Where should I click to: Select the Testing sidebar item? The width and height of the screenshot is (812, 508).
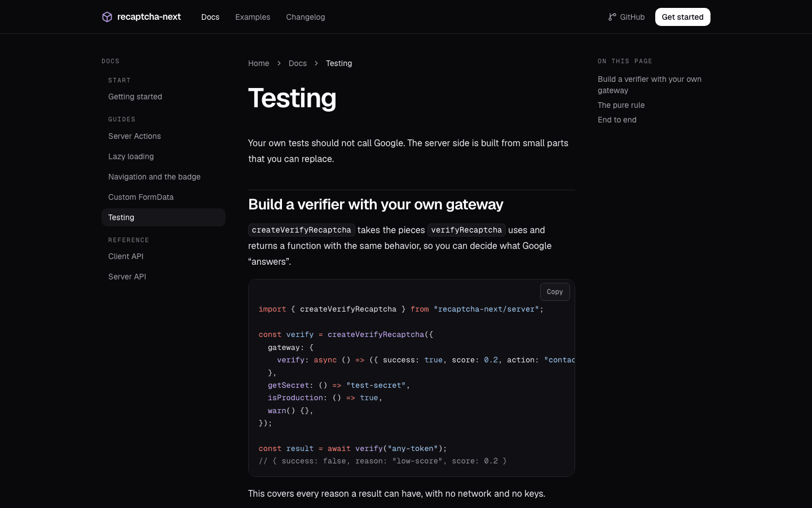[x=164, y=217]
